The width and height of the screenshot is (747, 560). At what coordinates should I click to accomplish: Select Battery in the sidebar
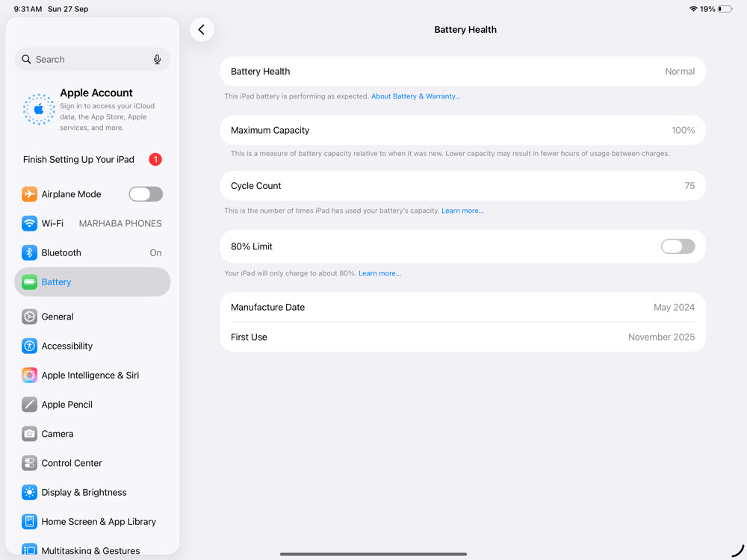93,282
